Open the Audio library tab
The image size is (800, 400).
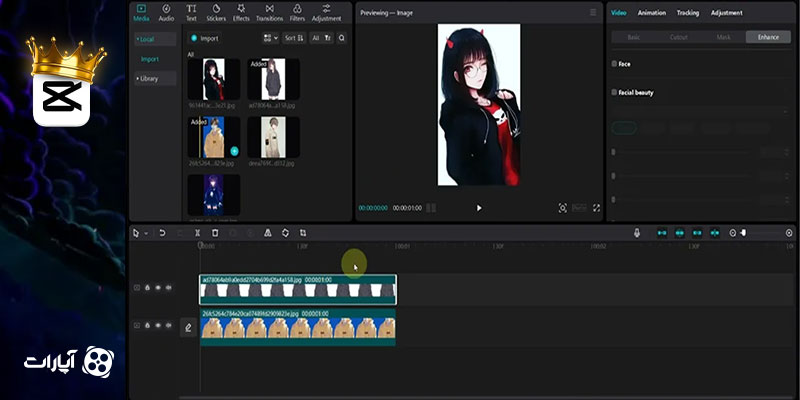(x=166, y=13)
